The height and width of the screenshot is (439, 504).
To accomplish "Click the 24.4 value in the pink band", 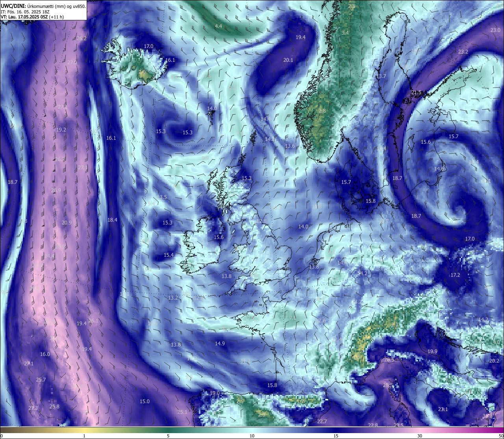I will click(x=49, y=256).
